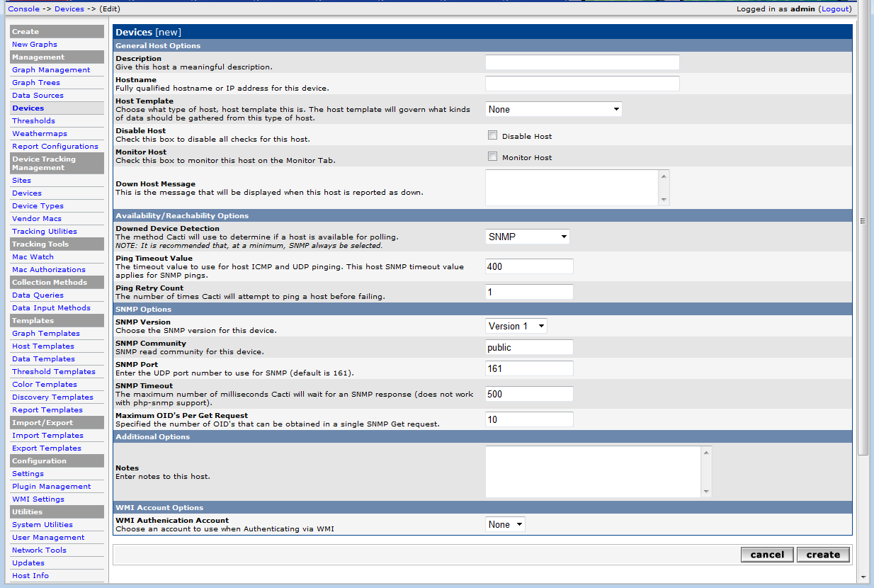Click the SNMP Community field
The width and height of the screenshot is (874, 588).
tap(529, 347)
